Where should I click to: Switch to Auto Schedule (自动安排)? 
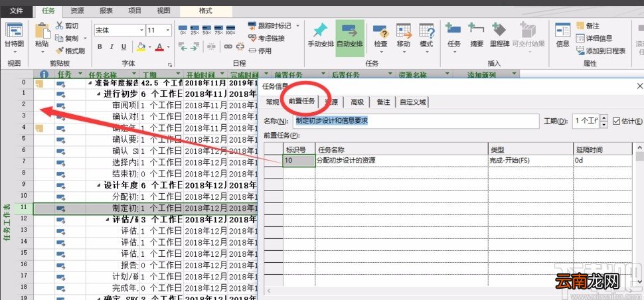[349, 39]
